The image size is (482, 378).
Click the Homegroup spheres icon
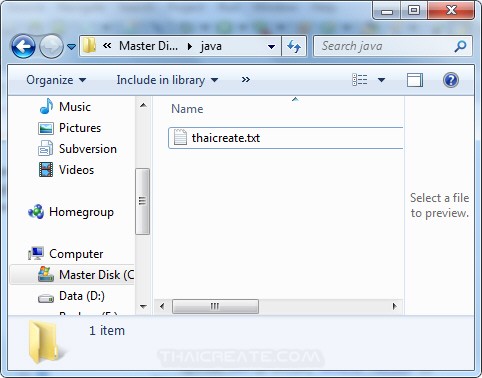tap(36, 212)
